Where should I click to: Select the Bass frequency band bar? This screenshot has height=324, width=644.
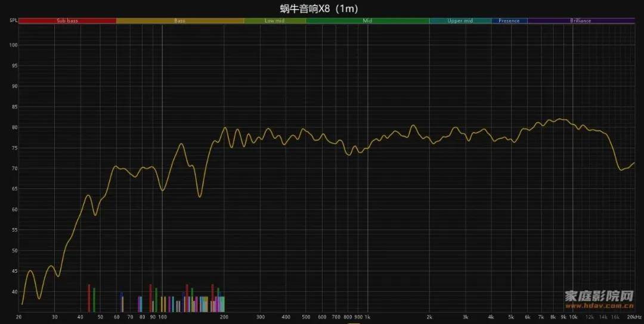coord(179,21)
